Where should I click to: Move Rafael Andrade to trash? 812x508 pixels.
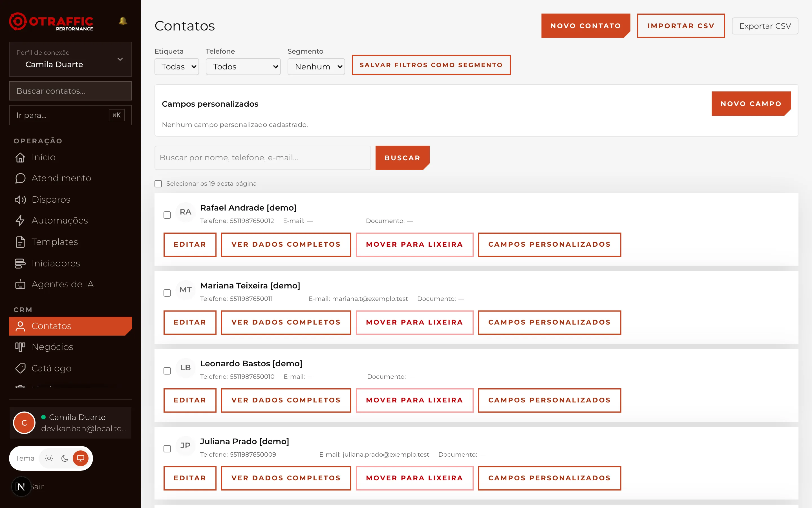414,244
